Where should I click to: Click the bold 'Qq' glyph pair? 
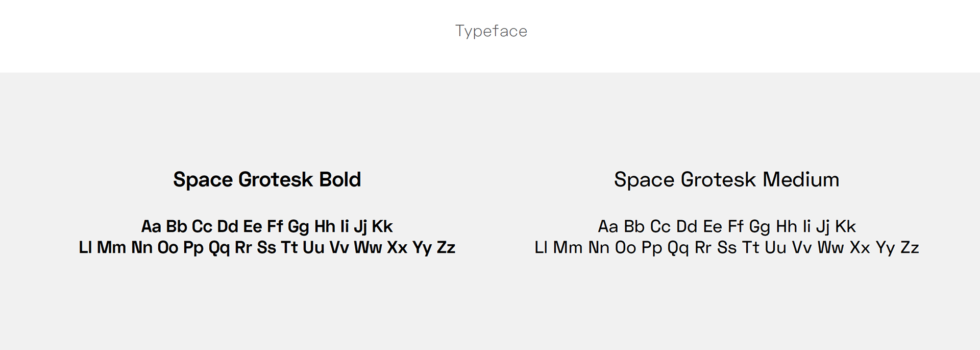coord(219,248)
